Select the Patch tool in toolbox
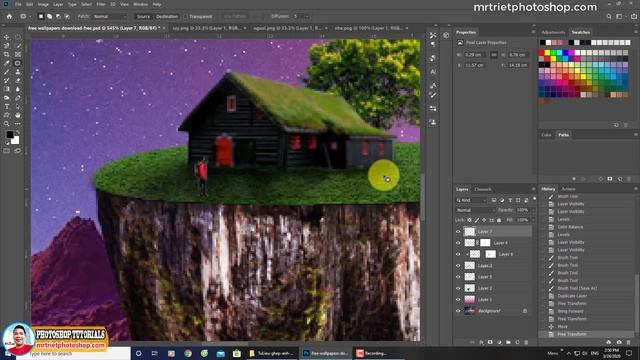Image resolution: width=640 pixels, height=360 pixels. 18,63
